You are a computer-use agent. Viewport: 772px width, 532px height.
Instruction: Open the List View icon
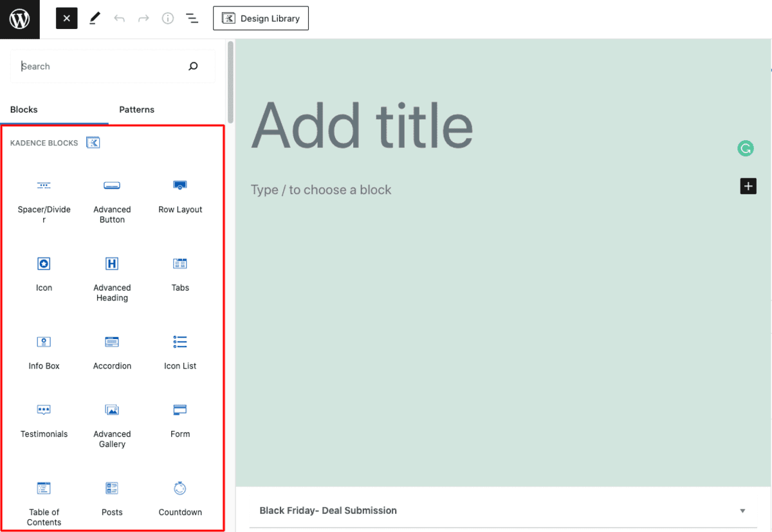[x=192, y=19]
